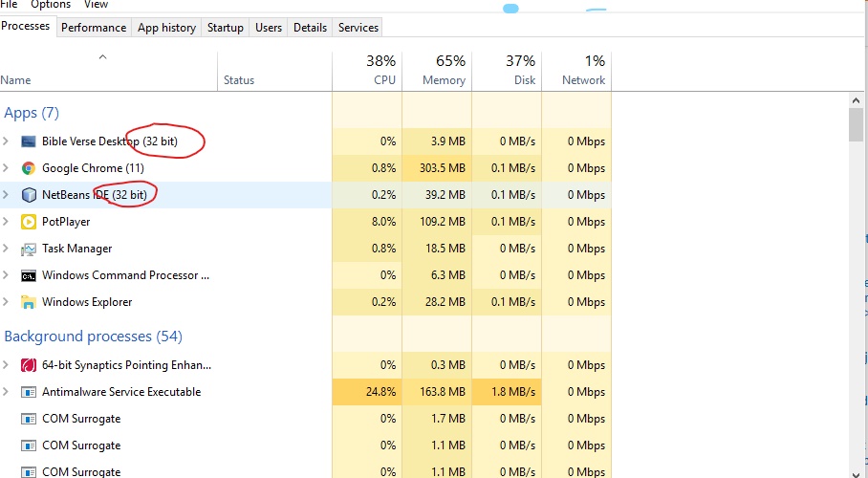The width and height of the screenshot is (868, 478).
Task: Expand the 64-bit Synaptics Pointing entry
Action: [6, 364]
